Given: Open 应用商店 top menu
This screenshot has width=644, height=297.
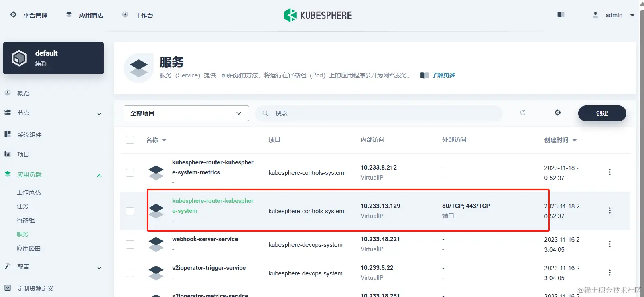Looking at the screenshot, I should [x=91, y=15].
